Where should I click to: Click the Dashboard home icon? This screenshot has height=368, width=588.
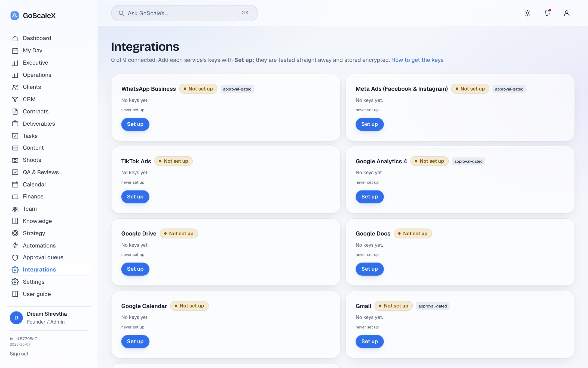(15, 38)
